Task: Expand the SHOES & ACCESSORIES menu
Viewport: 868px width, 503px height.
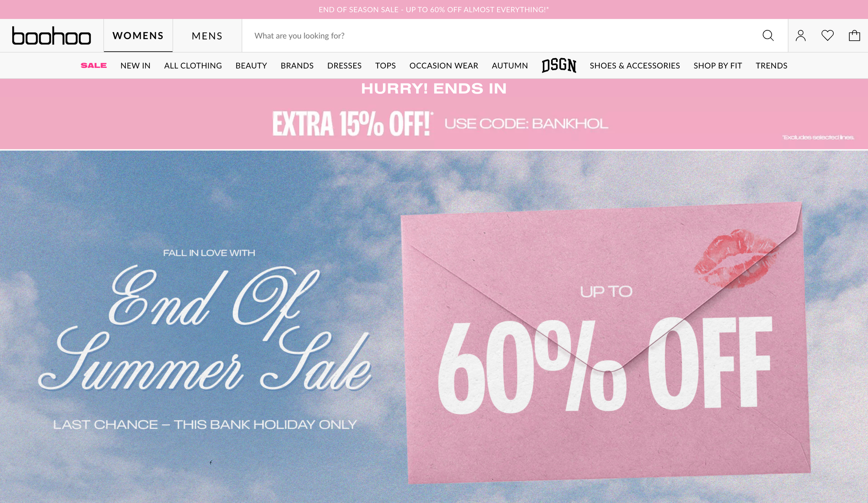Action: (635, 65)
